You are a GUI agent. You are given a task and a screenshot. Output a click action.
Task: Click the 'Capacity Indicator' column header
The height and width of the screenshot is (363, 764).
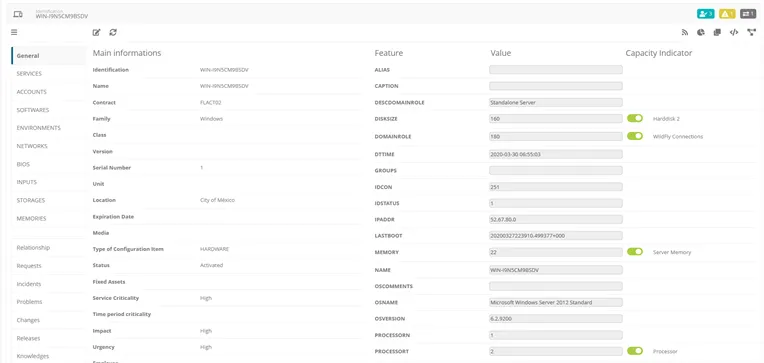(x=659, y=53)
